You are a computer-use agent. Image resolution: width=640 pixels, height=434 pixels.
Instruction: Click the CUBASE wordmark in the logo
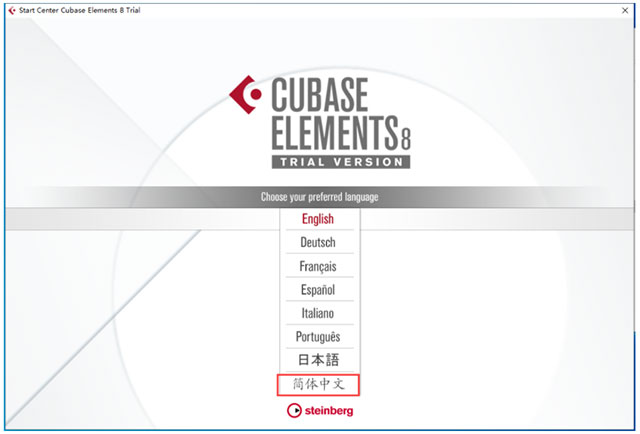[x=320, y=95]
